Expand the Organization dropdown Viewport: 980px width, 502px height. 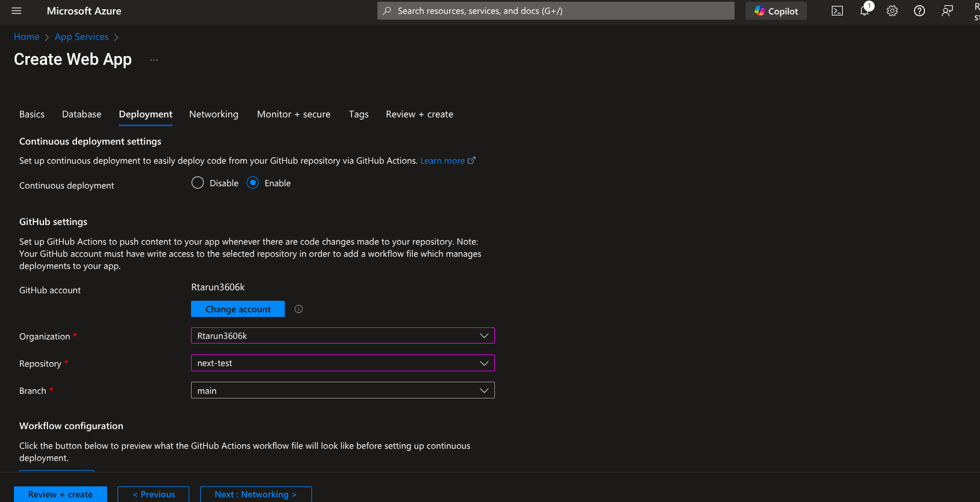(x=343, y=336)
